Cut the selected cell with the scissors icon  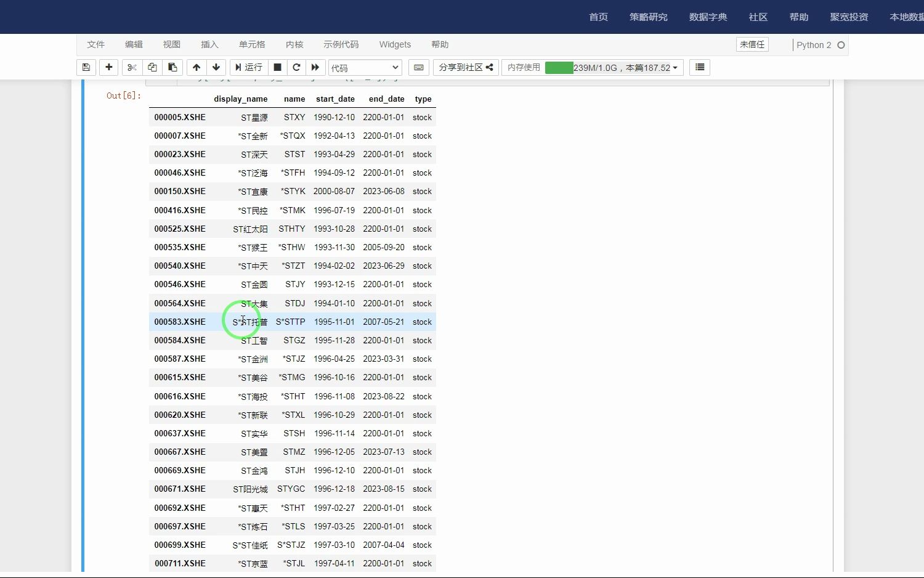[132, 67]
